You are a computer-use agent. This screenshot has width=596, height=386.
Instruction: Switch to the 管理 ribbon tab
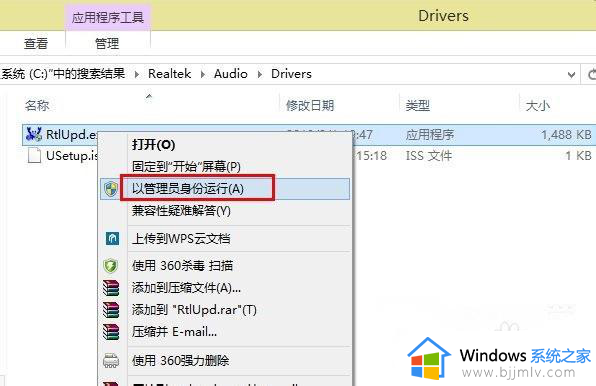point(107,43)
